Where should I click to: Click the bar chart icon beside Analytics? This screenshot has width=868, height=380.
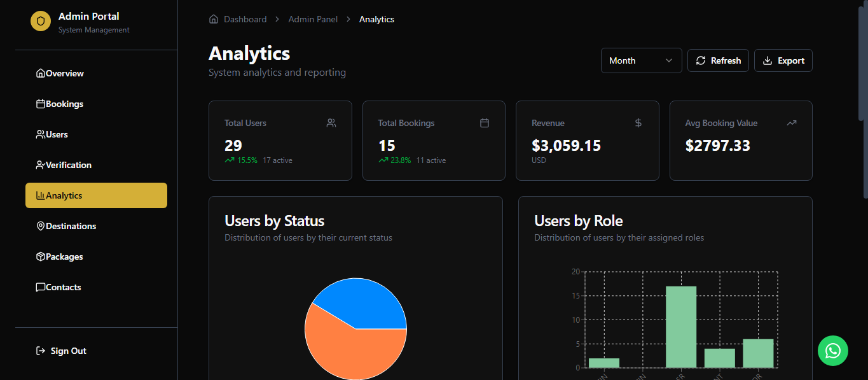click(x=40, y=195)
